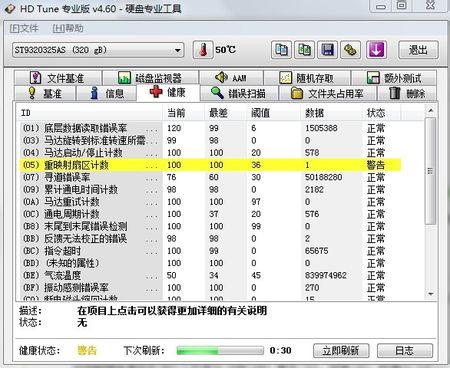Viewport: 450px width, 368px height.
Task: Click the floppy disk save icon
Action: 327,50
